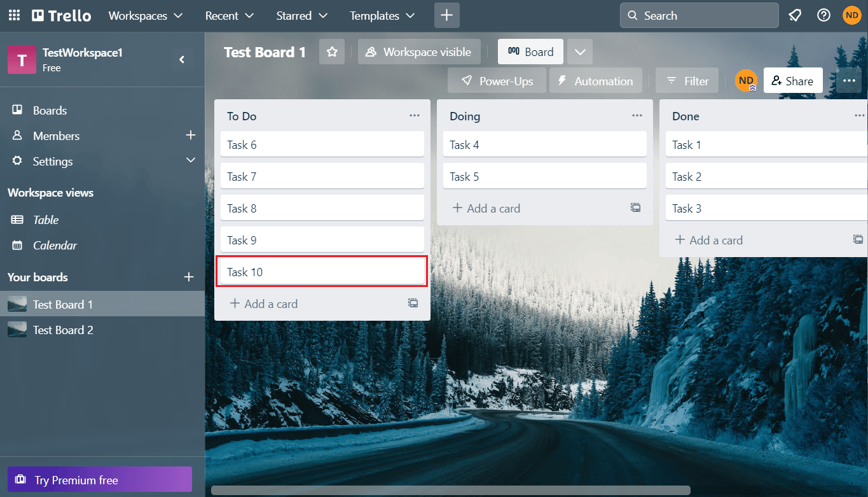868x497 pixels.
Task: Click the Done list title
Action: tap(685, 116)
